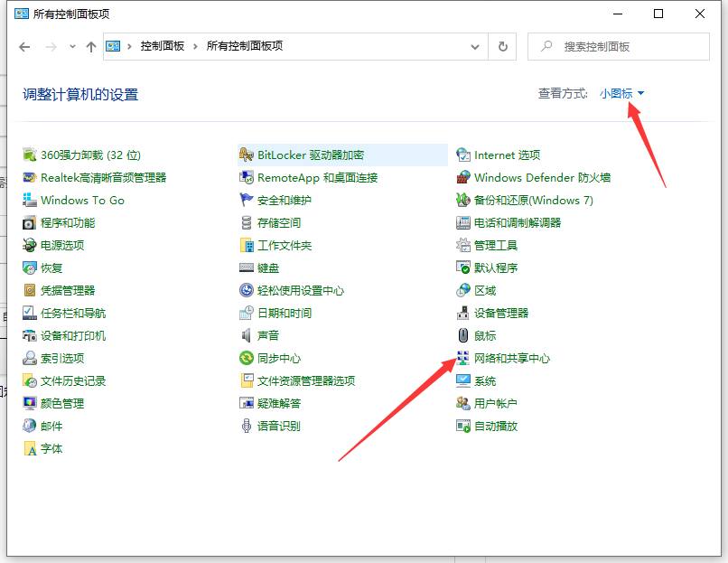Open the 设备管理器 icon
728x563 pixels.
point(463,314)
